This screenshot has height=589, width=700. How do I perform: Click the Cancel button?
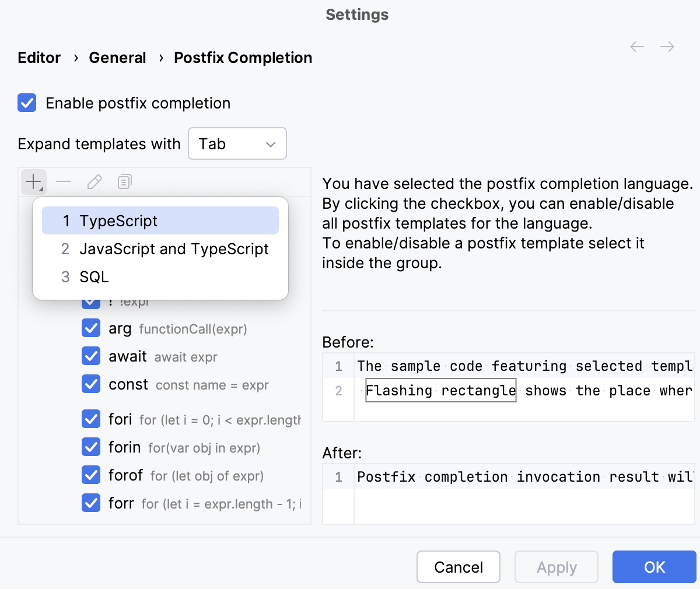[x=459, y=567]
